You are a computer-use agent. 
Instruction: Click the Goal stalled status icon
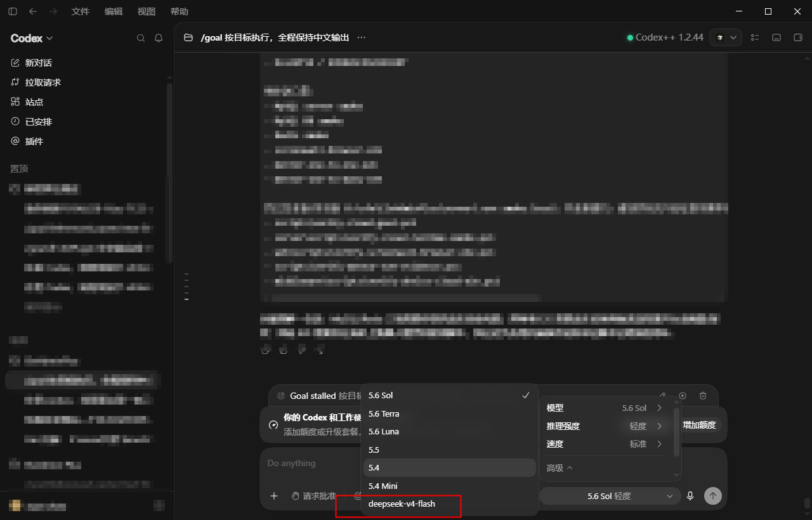[281, 396]
